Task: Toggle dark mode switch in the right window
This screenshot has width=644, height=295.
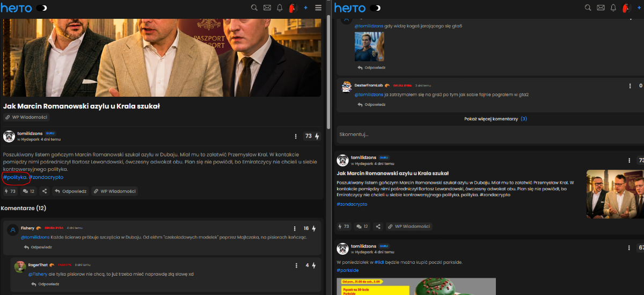Action: pos(376,8)
